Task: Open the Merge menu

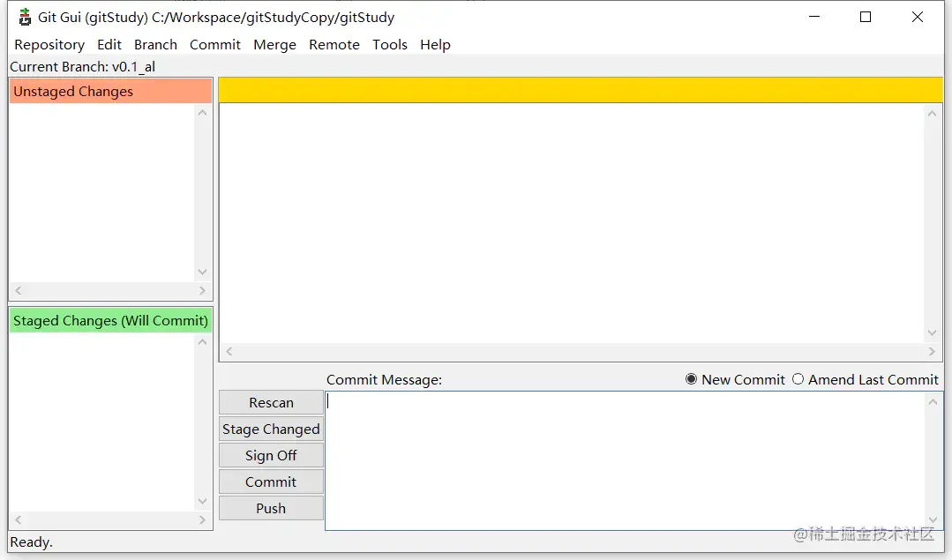Action: pos(274,45)
